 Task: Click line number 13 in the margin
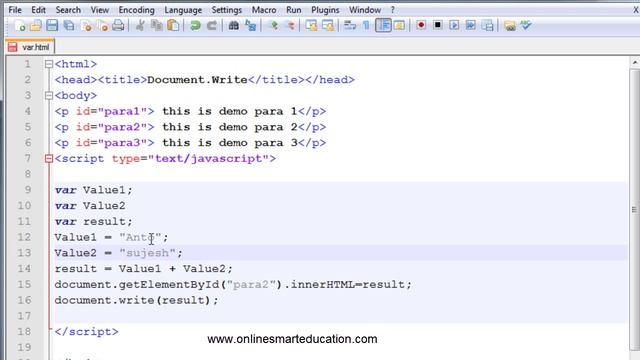[24, 253]
